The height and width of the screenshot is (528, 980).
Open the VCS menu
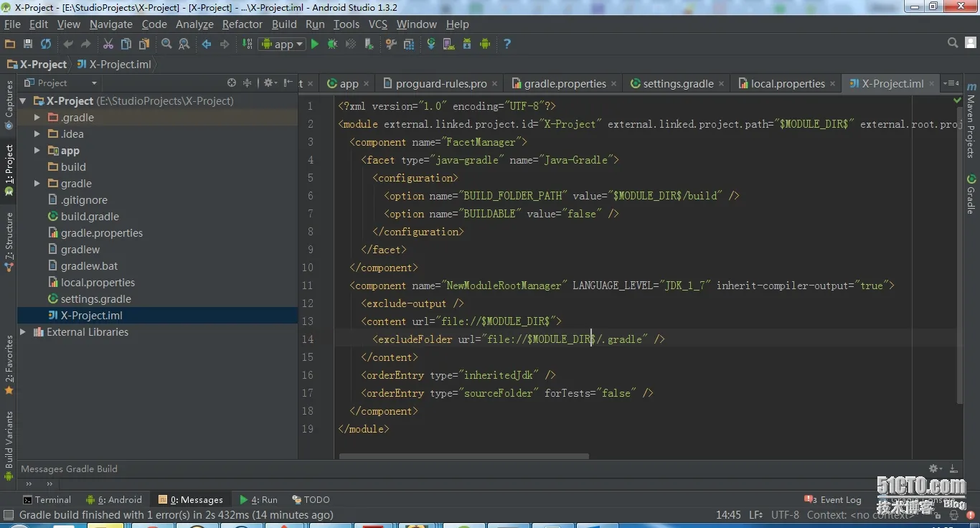click(378, 24)
